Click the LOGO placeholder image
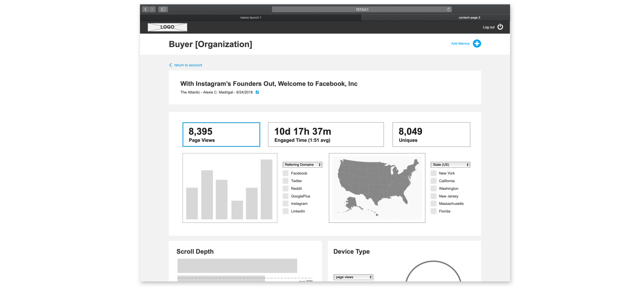This screenshot has width=644, height=290. click(167, 27)
